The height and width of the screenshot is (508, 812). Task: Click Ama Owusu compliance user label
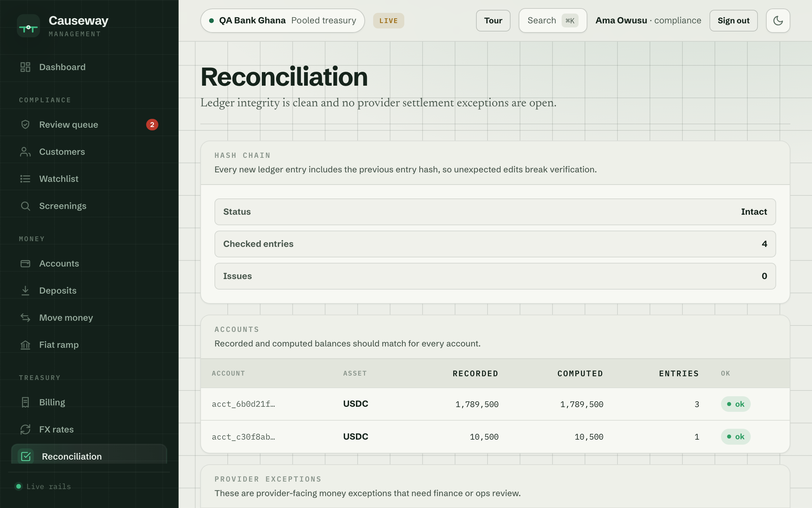(648, 21)
